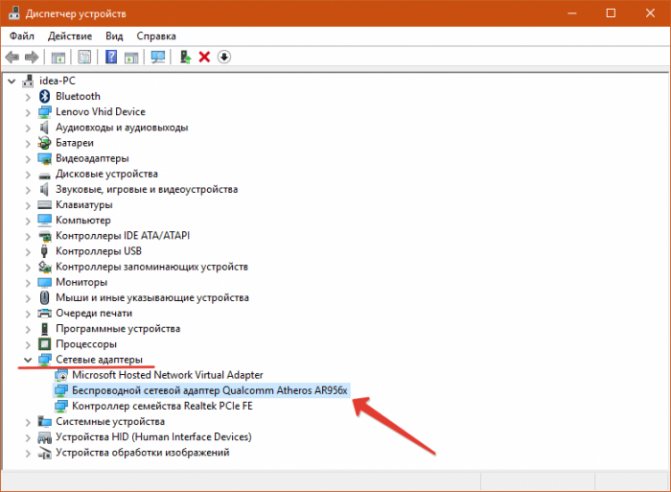Expand the Программные устройства category
The height and width of the screenshot is (492, 671).
pos(28,329)
